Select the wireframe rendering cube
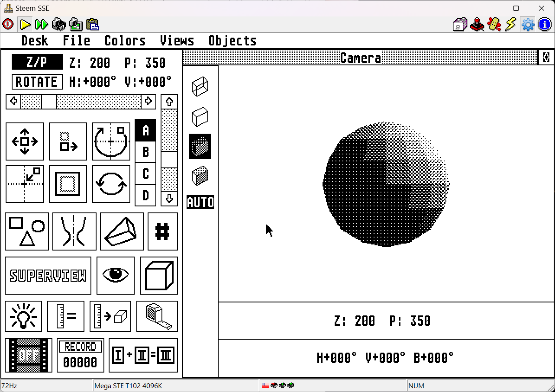This screenshot has height=392, width=555. coord(200,86)
